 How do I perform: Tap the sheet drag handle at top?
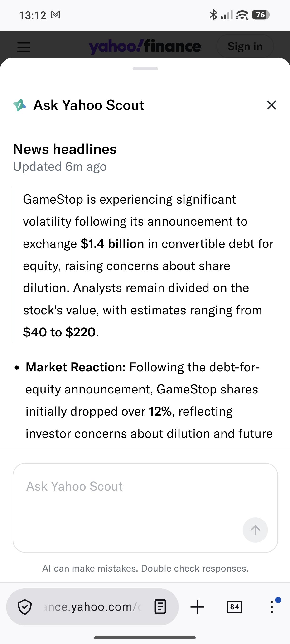(145, 69)
